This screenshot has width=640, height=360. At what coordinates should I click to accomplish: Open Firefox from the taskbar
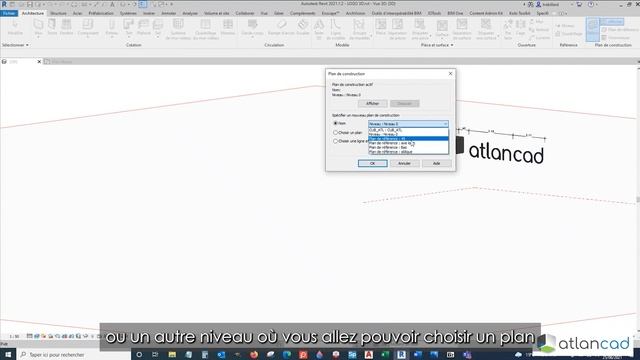[254, 355]
